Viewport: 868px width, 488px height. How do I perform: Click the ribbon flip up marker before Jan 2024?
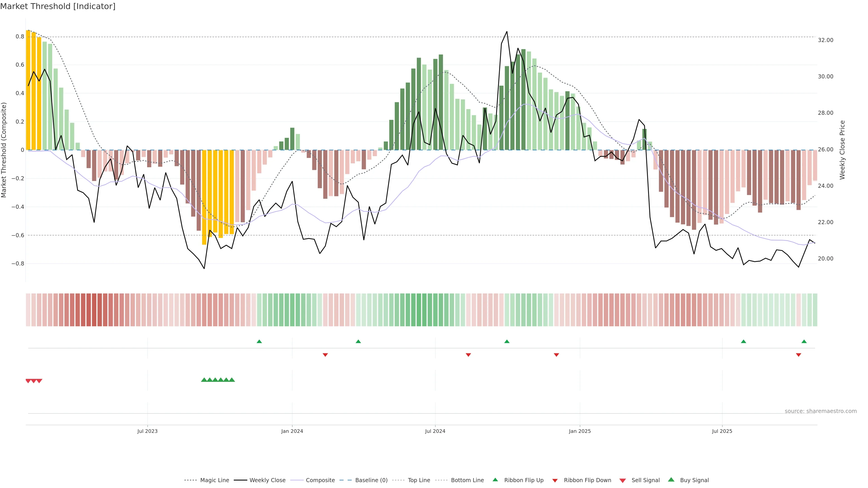(x=259, y=342)
